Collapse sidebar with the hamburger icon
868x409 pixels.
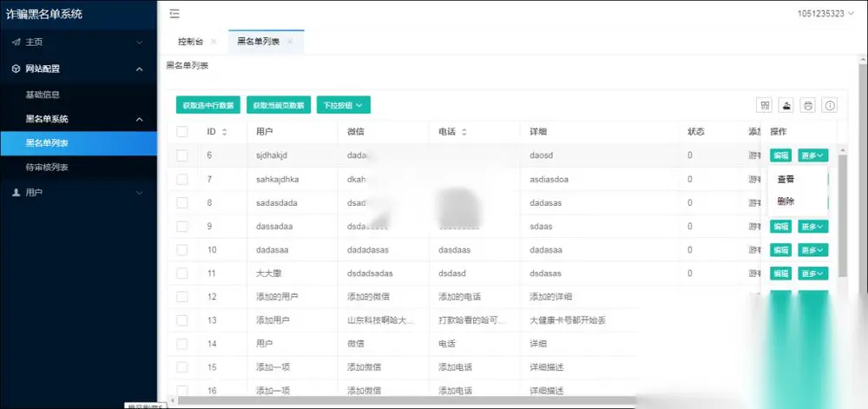click(x=174, y=14)
